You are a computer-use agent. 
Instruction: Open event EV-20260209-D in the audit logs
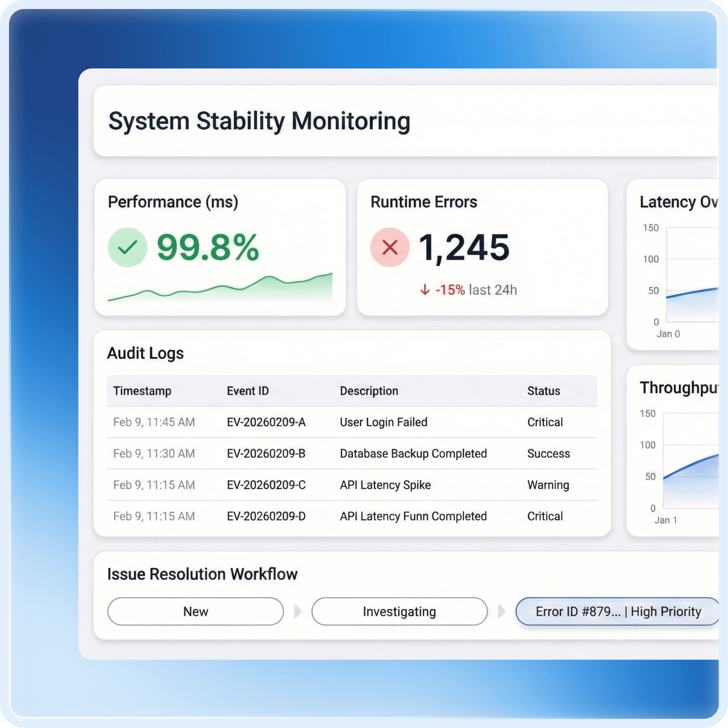tap(266, 516)
